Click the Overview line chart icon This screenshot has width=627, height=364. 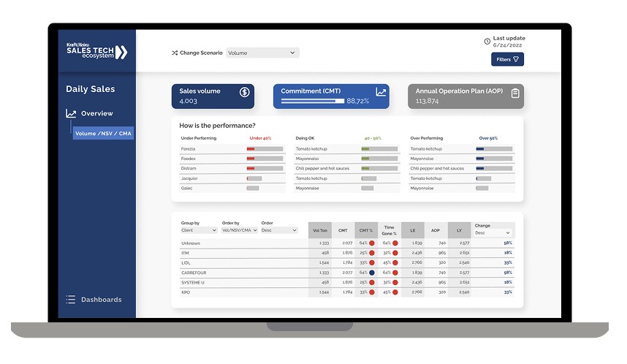click(71, 113)
